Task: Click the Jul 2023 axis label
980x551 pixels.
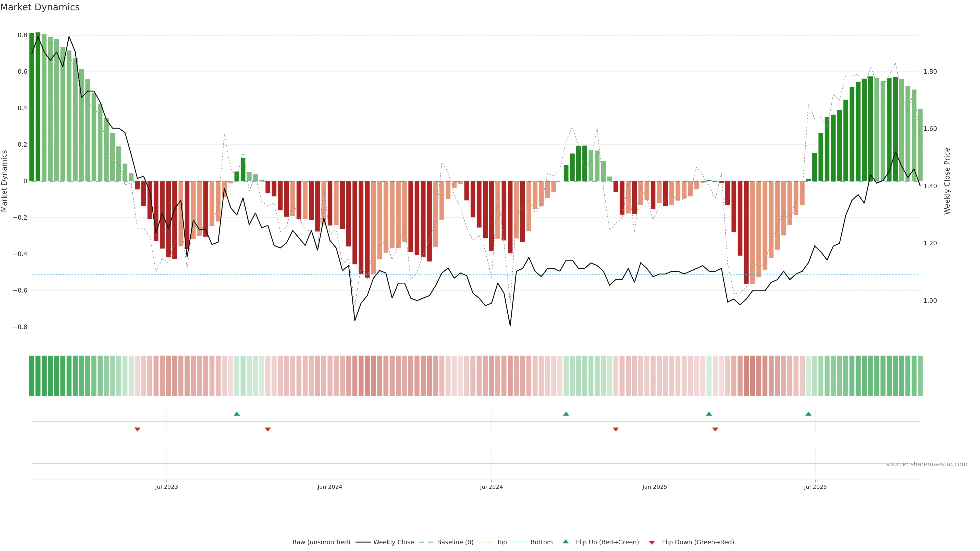Action: pos(166,487)
